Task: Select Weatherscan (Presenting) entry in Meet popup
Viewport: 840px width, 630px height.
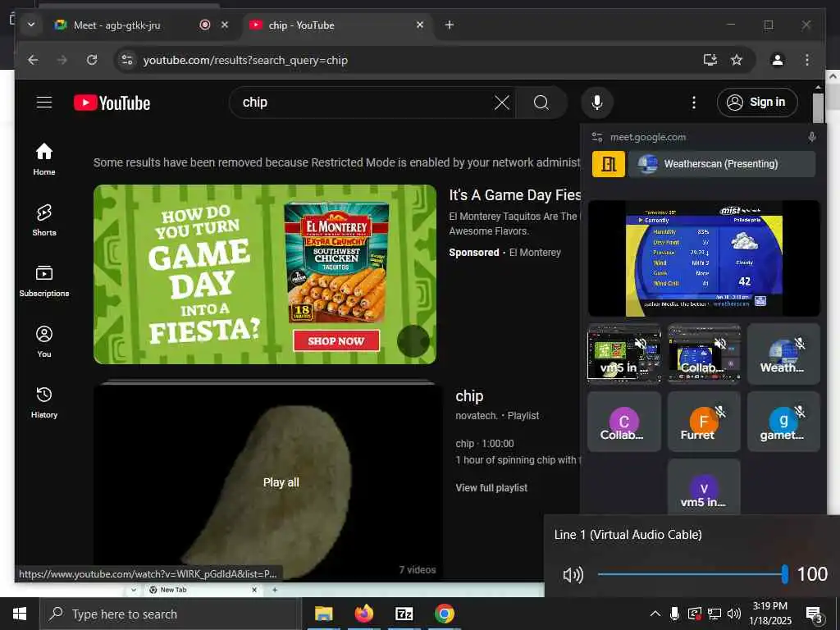Action: (722, 164)
